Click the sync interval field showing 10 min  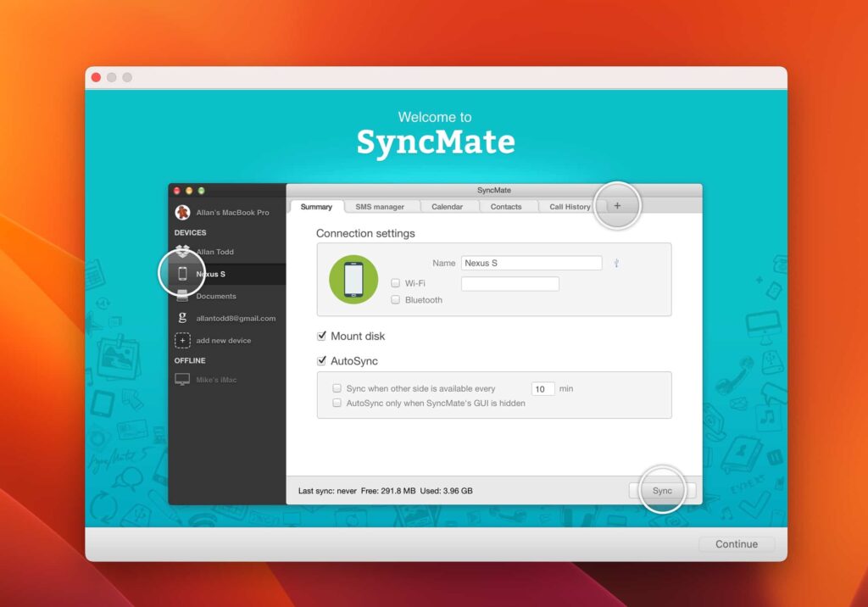pyautogui.click(x=542, y=388)
